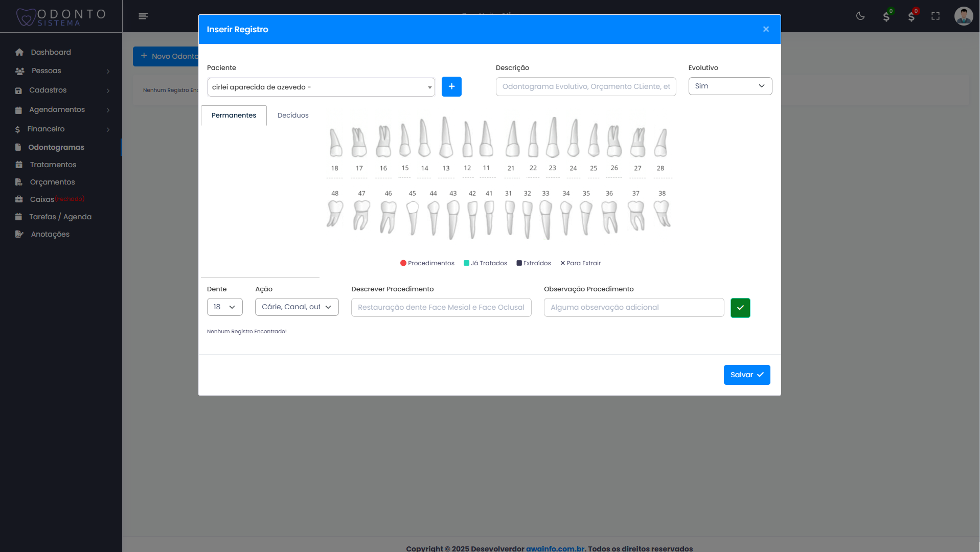980x552 pixels.
Task: Click the red Procedimentos legend swatch
Action: (403, 263)
